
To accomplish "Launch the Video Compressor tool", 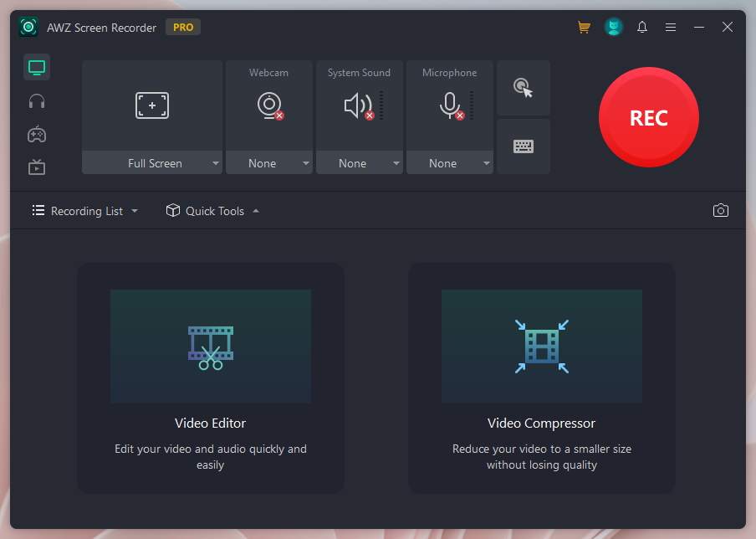I will point(541,346).
